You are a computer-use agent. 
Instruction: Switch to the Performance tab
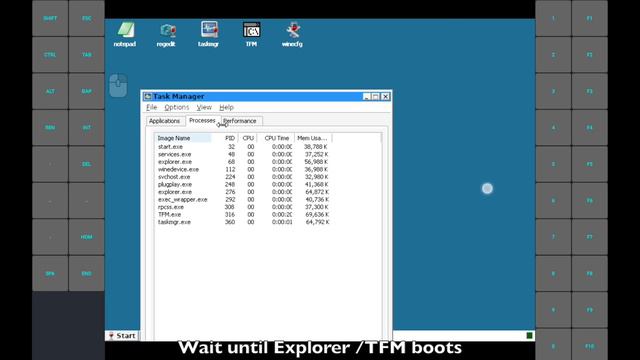[x=241, y=121]
